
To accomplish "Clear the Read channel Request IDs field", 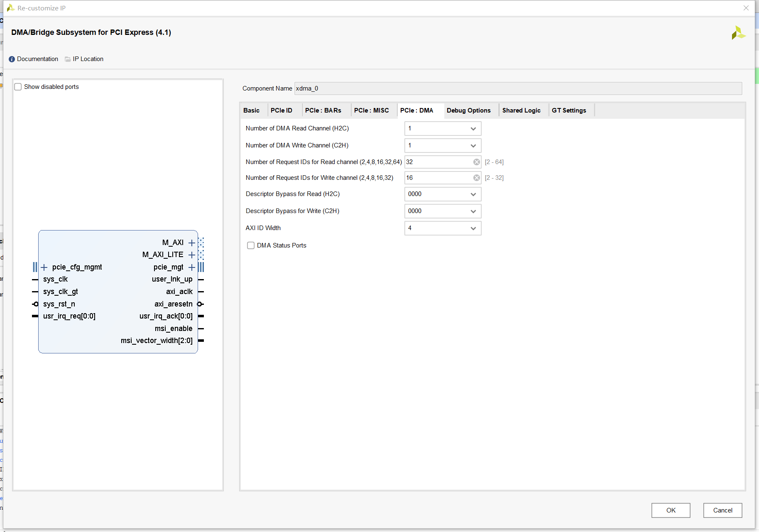I will pyautogui.click(x=476, y=162).
